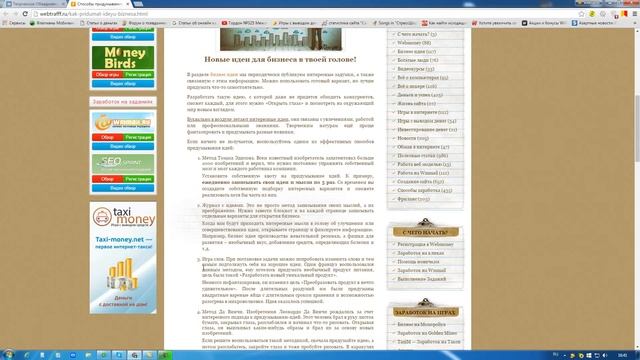This screenshot has width=640, height=360.
Task: Open 'Игры с выводом денег' category
Action: point(427,121)
